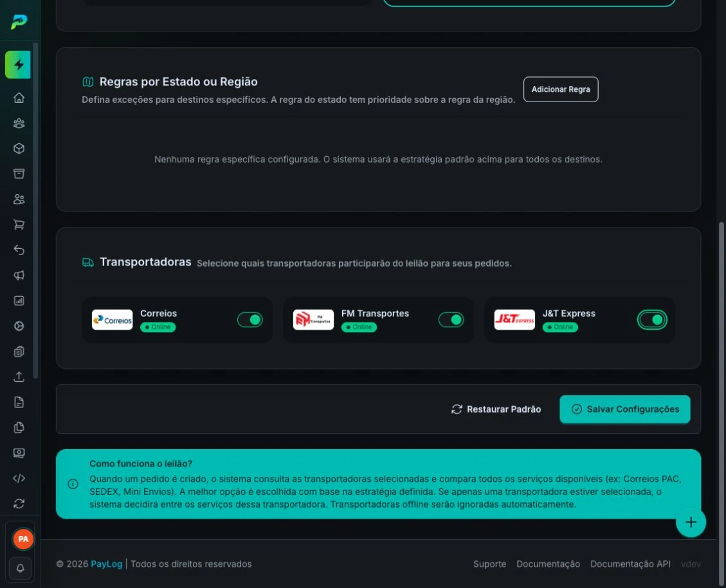Image resolution: width=726 pixels, height=588 pixels.
Task: Open the shopping cart sidebar icon
Action: point(19,224)
